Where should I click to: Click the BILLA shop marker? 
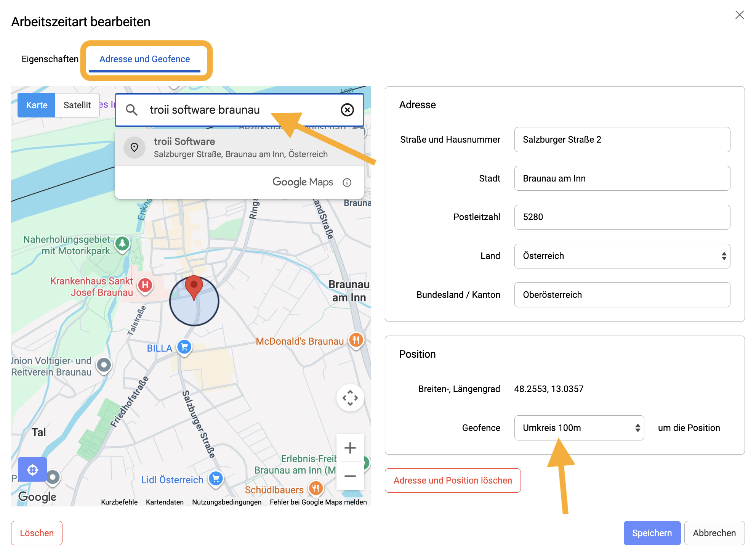(x=184, y=347)
